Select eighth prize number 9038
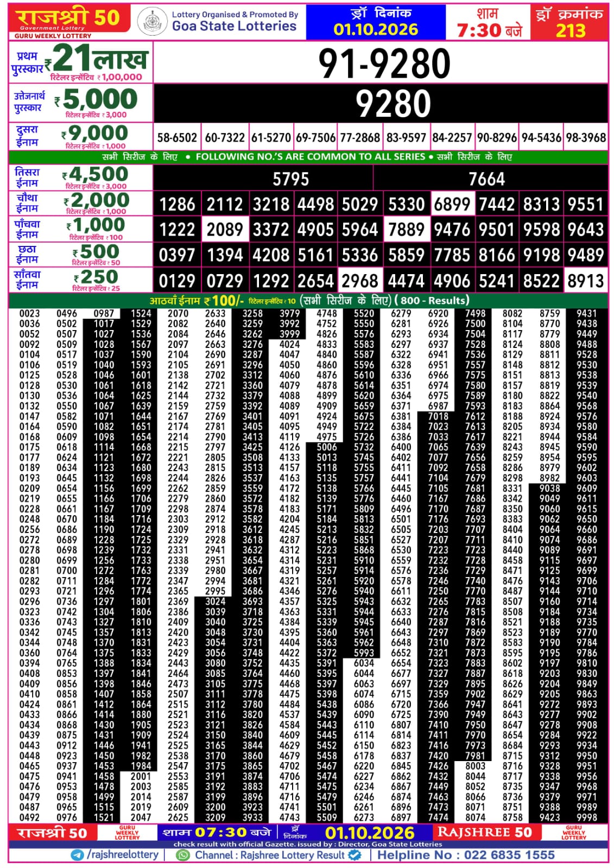 coord(549,488)
